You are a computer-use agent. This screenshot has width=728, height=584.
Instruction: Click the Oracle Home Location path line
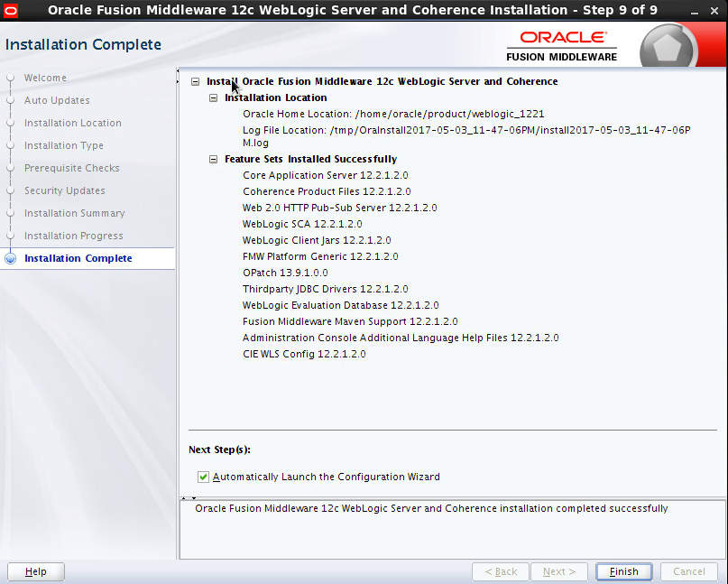pyautogui.click(x=393, y=114)
